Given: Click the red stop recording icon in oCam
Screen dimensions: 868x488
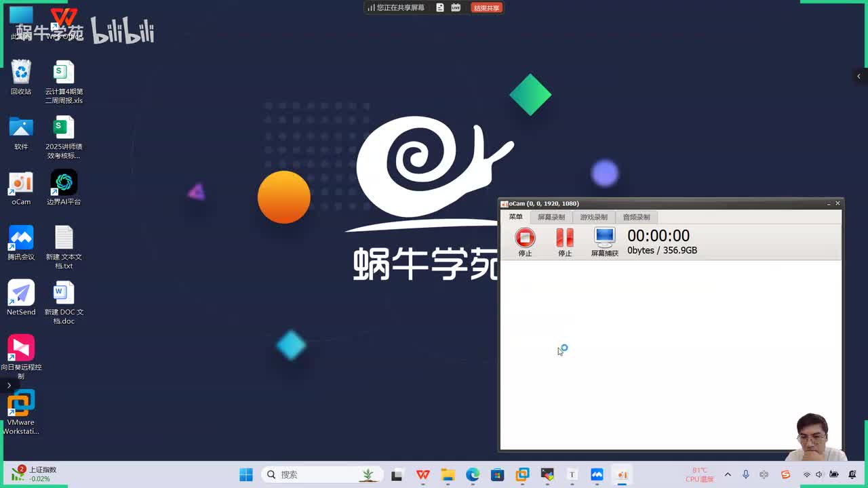Looking at the screenshot, I should (525, 237).
